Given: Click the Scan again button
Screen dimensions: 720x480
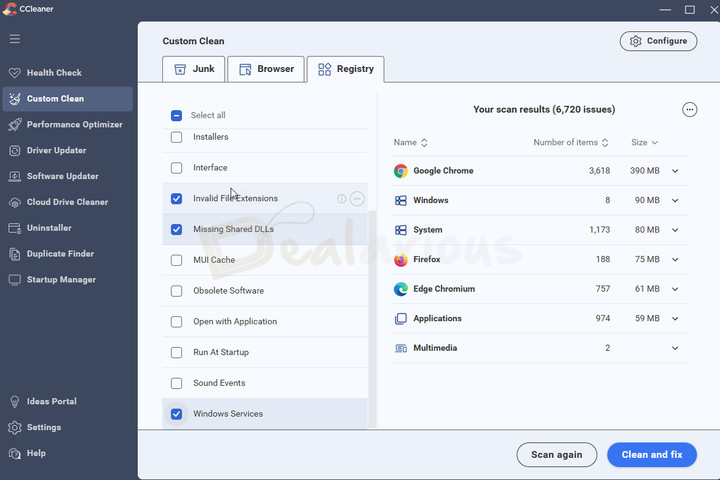Looking at the screenshot, I should click(557, 455).
